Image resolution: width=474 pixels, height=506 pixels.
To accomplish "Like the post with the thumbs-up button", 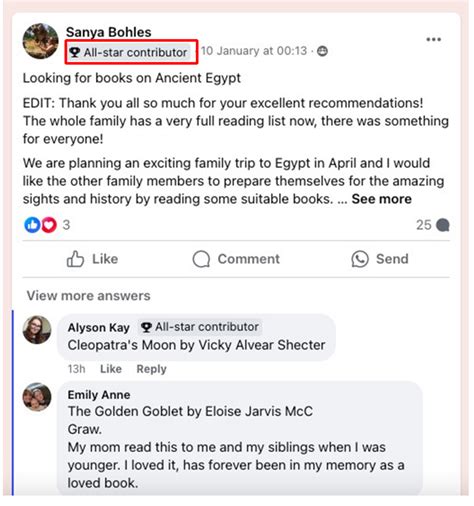I will tap(92, 259).
